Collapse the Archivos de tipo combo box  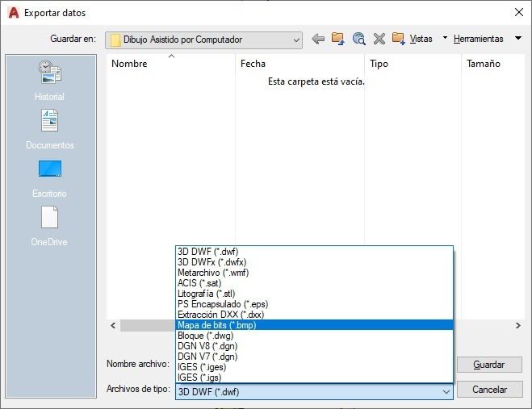coord(446,392)
